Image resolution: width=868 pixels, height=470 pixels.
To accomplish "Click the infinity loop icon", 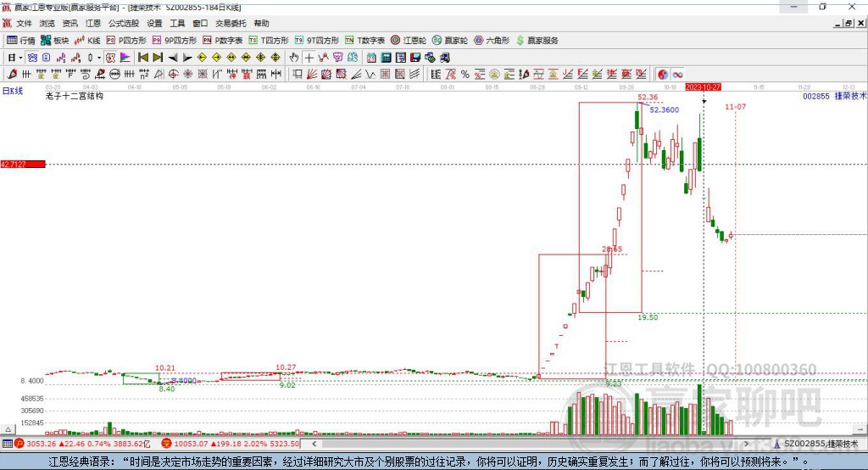I will tap(677, 75).
